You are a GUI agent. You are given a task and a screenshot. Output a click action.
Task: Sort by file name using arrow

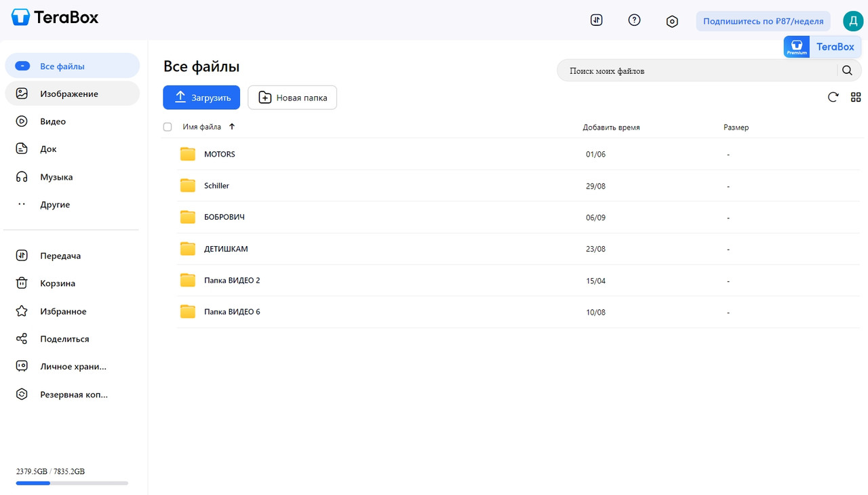pyautogui.click(x=232, y=127)
